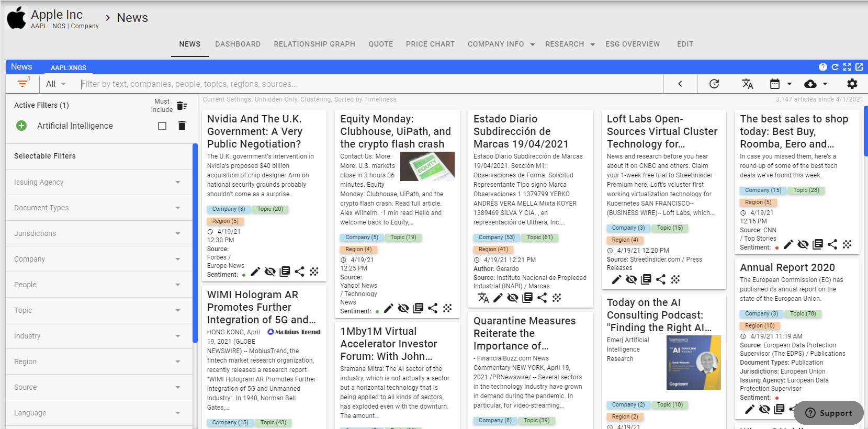The height and width of the screenshot is (429, 868).
Task: Click Region (41) tag on Estado Diario
Action: 493,250
